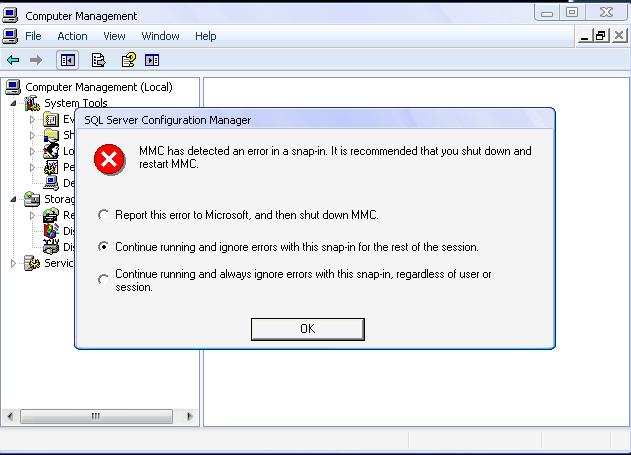This screenshot has width=631, height=455.
Task: Toggle the Show/Hide Console Tree toolbar button
Action: [67, 60]
